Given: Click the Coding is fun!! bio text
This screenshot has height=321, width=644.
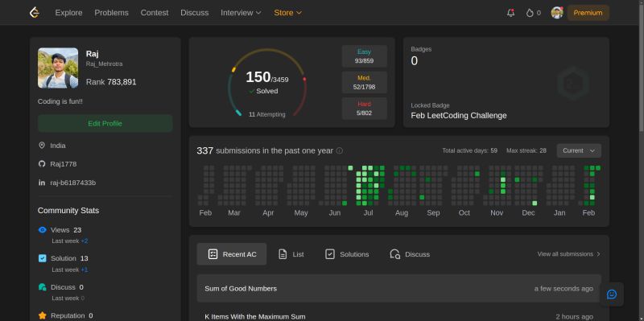Looking at the screenshot, I should point(60,101).
